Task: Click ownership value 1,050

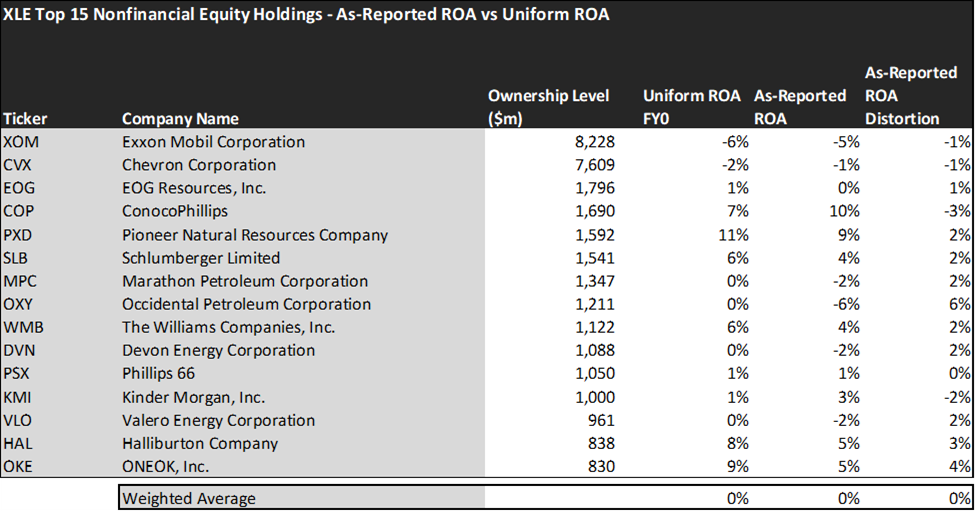Action: (x=595, y=374)
